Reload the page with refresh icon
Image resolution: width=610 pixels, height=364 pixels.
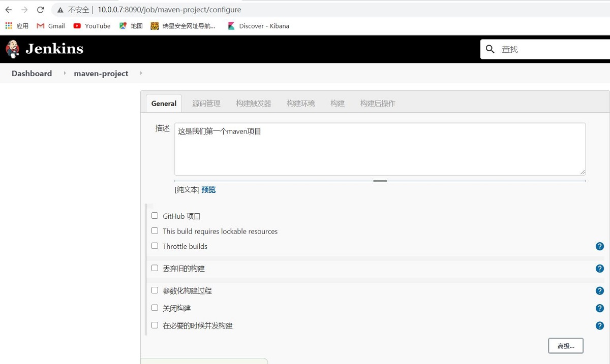[x=41, y=10]
